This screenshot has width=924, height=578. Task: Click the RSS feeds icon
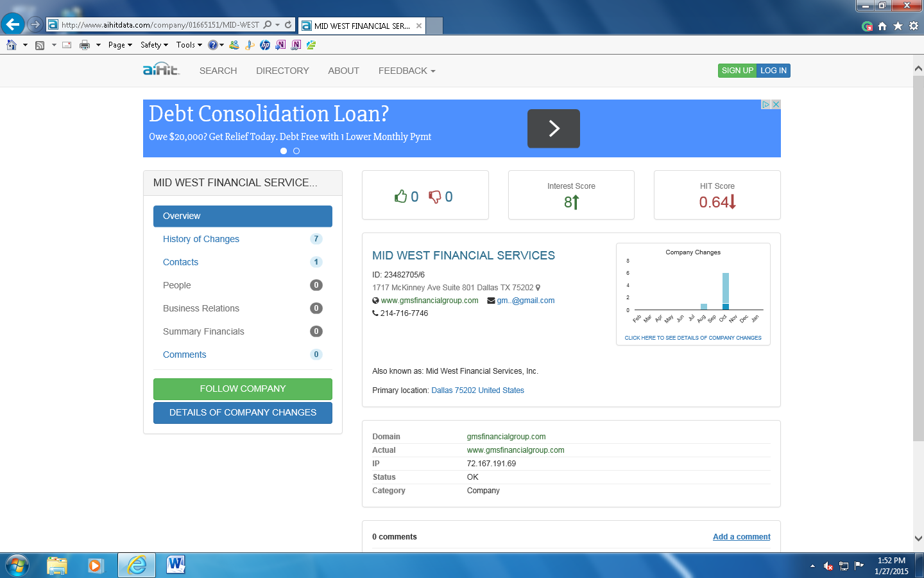click(40, 45)
